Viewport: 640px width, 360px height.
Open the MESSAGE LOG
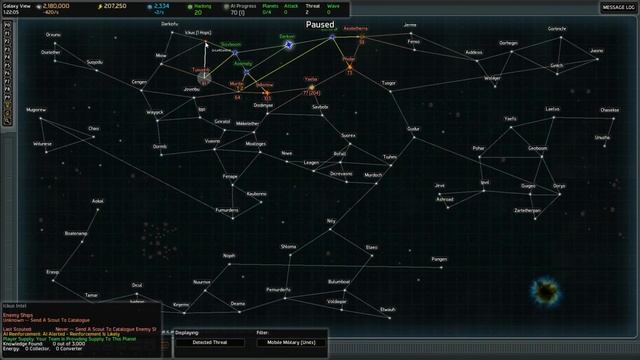618,7
